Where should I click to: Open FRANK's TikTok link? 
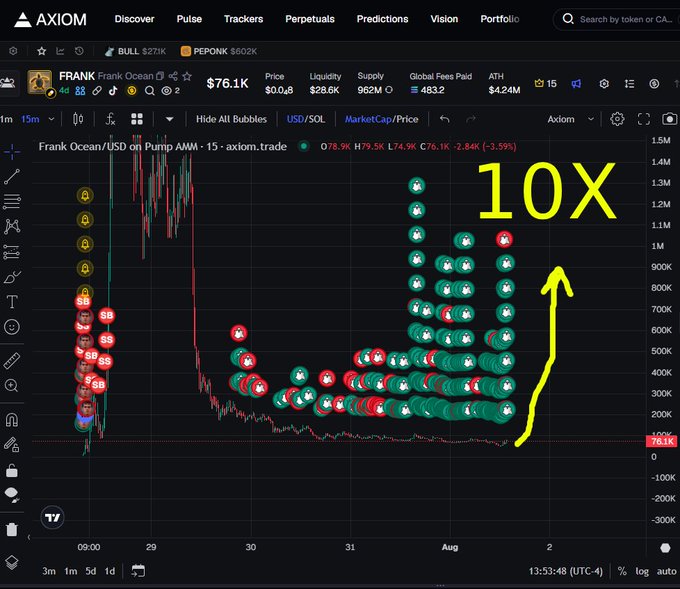pos(114,90)
